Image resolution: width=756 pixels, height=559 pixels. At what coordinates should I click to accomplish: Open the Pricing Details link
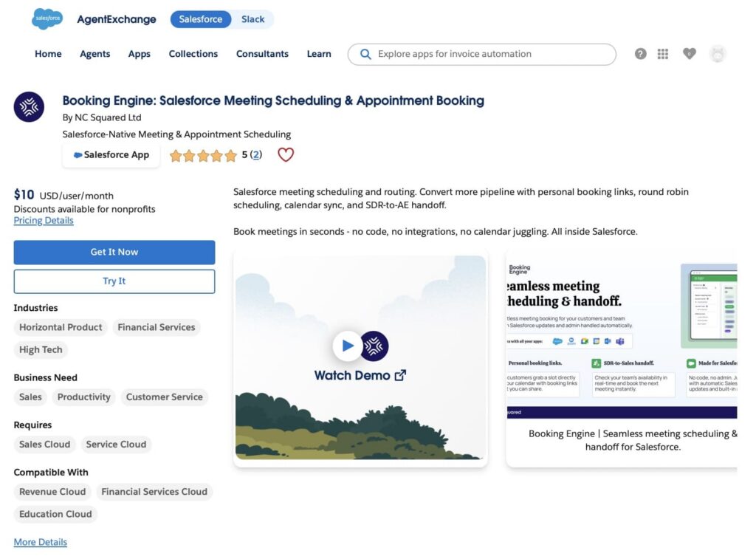coord(44,220)
